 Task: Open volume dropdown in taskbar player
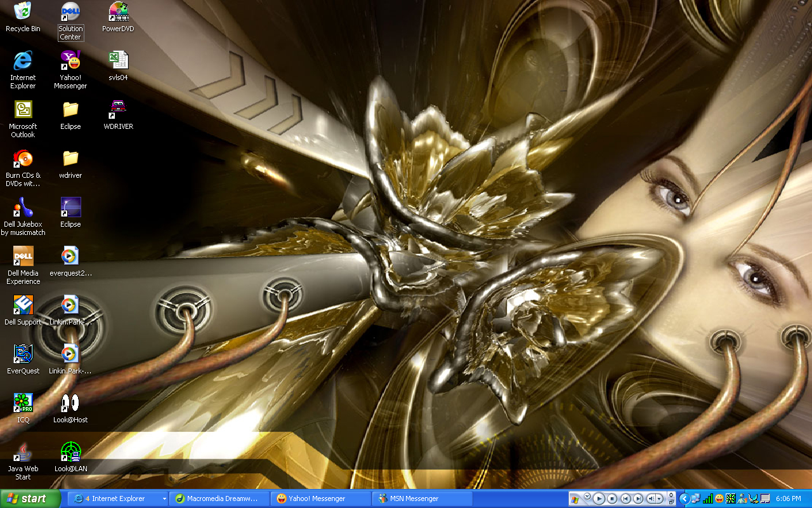(659, 498)
